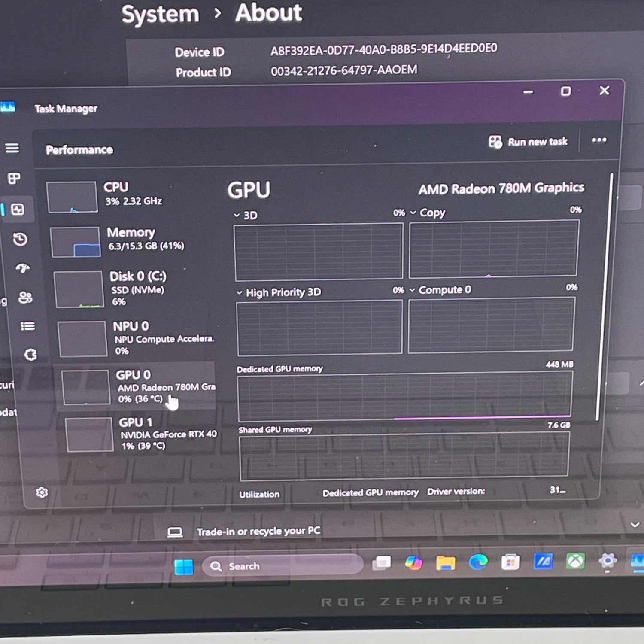644x644 pixels.
Task: Select GPU 1 NVIDIA GeForce RTX entry
Action: (142, 434)
